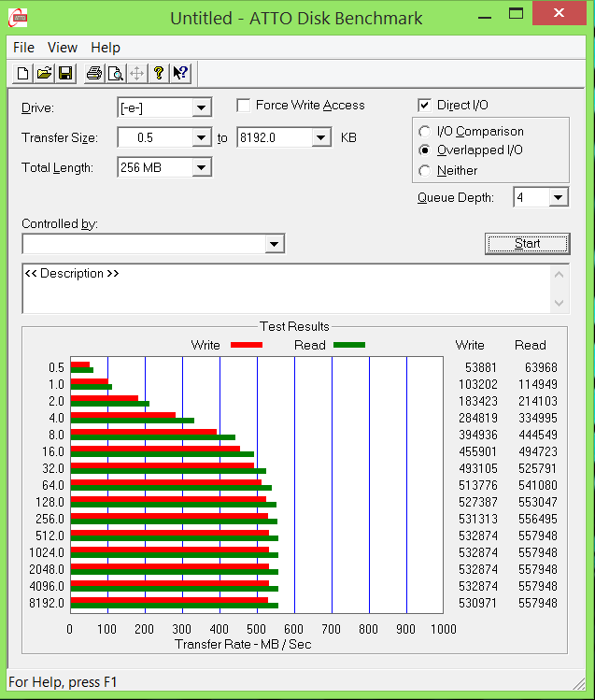The image size is (595, 700).
Task: Choose the Neither radio option
Action: pyautogui.click(x=425, y=170)
